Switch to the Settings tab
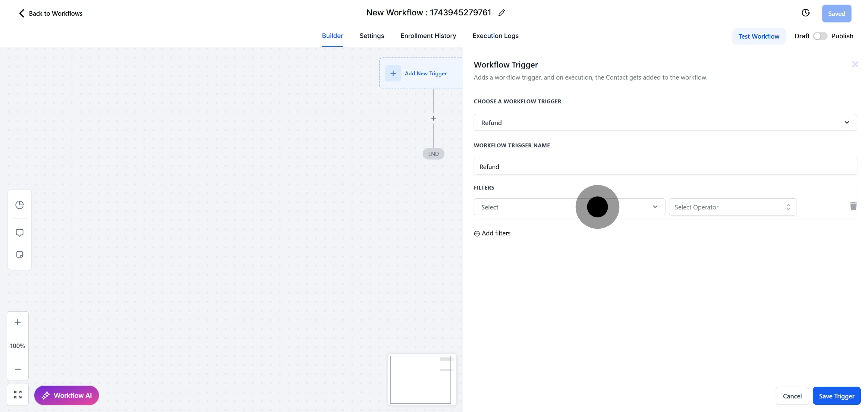 pos(371,36)
